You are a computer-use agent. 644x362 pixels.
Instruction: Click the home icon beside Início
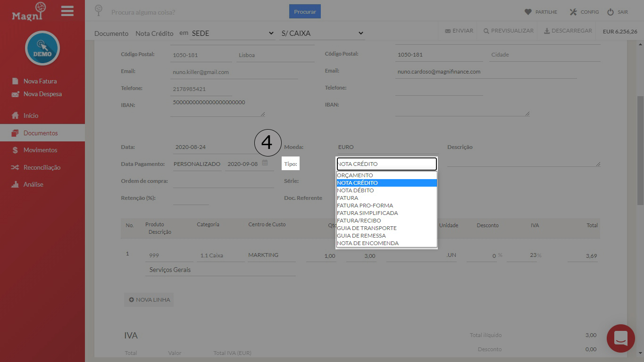click(16, 115)
